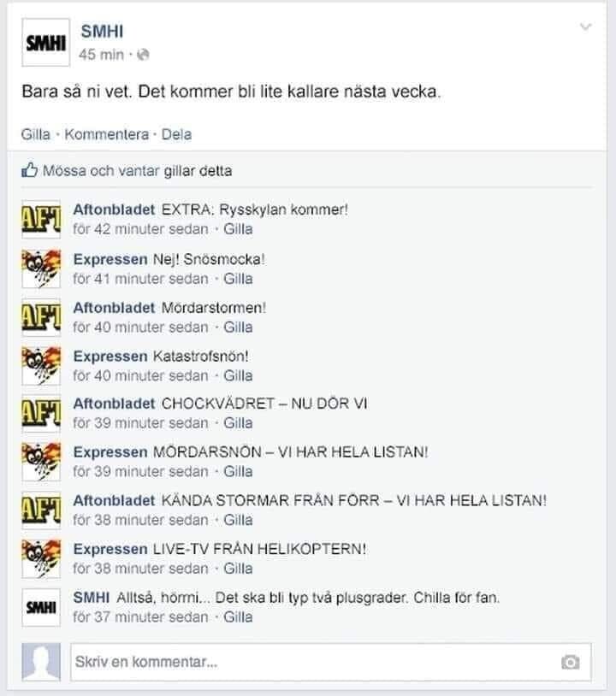Like the post with the 'Gilla' link under the post
Screen dimensions: 616x696
[x=36, y=134]
